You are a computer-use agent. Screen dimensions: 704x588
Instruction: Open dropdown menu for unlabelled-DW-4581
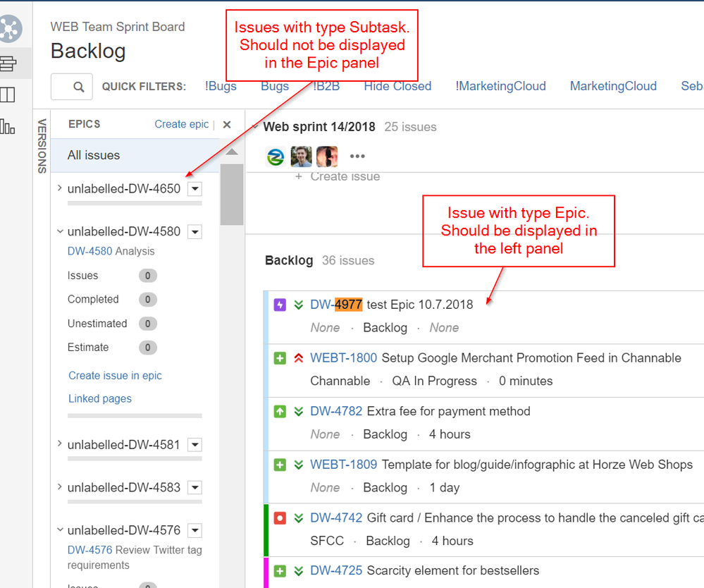(195, 445)
